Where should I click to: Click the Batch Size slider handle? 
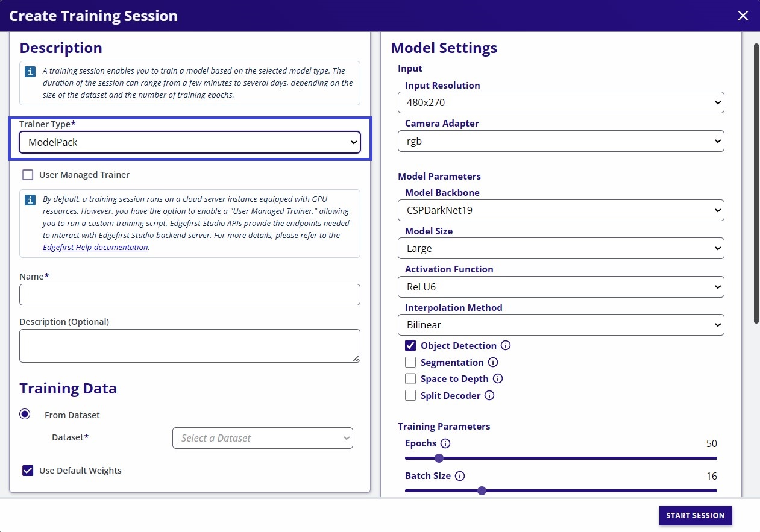[x=482, y=490]
